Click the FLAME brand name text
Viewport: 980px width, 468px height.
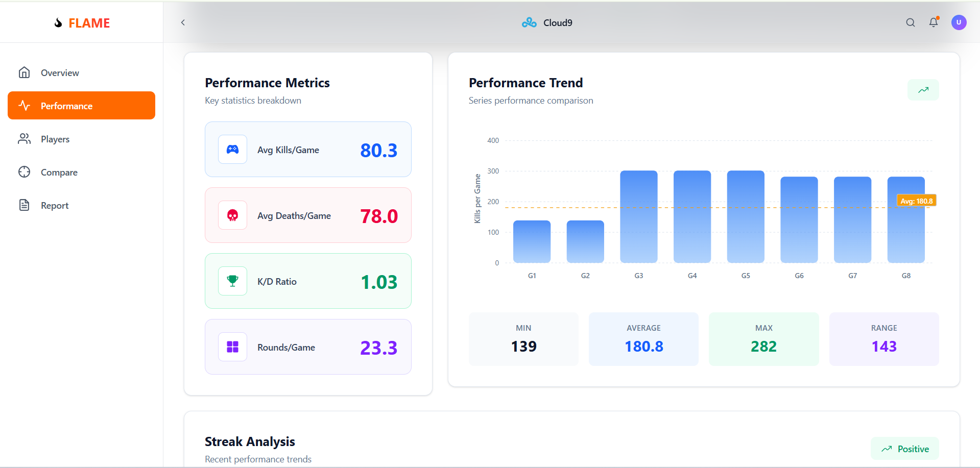click(89, 23)
